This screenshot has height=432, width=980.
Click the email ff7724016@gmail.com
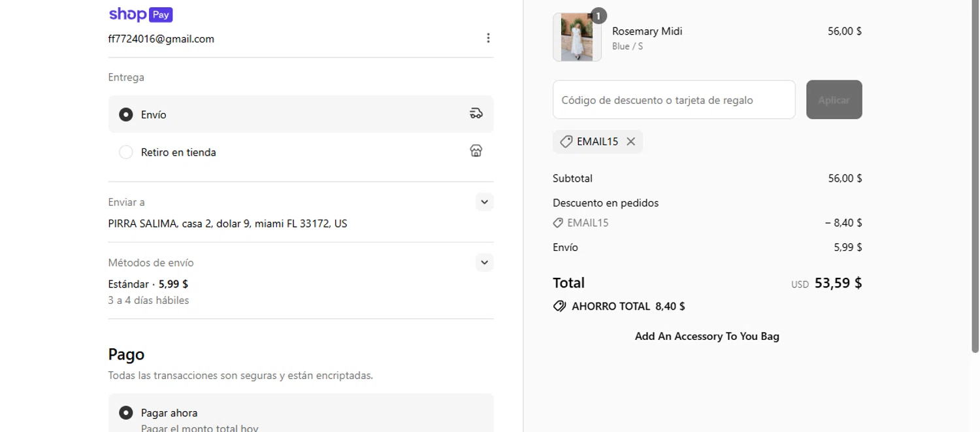(161, 39)
